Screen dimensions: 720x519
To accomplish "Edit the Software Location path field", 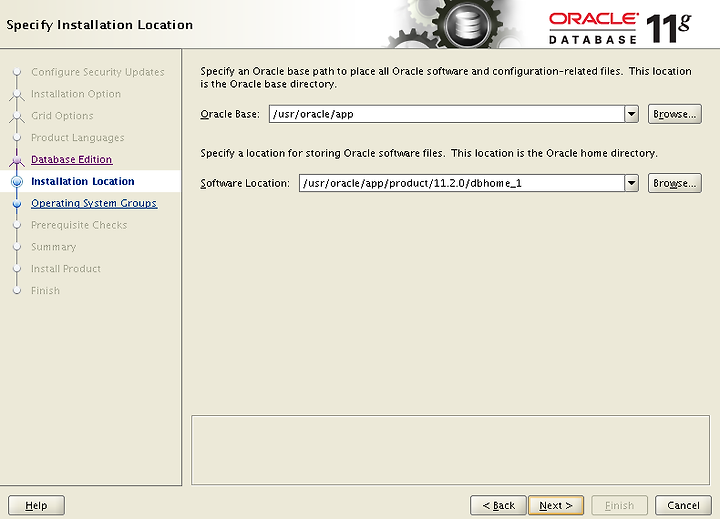I will [x=461, y=183].
